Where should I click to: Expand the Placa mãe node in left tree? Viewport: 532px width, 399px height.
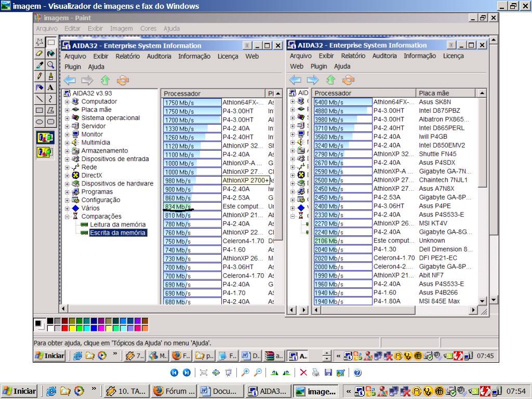(x=67, y=110)
